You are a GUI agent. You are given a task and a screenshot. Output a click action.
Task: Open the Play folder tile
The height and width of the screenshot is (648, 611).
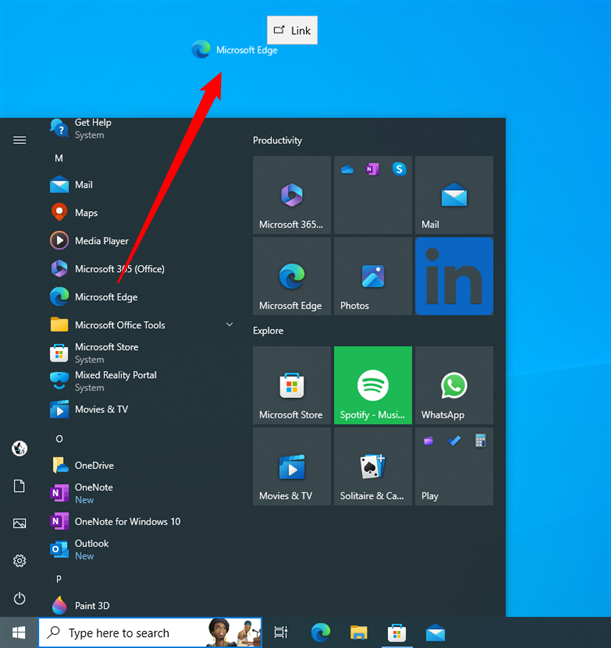pyautogui.click(x=454, y=466)
